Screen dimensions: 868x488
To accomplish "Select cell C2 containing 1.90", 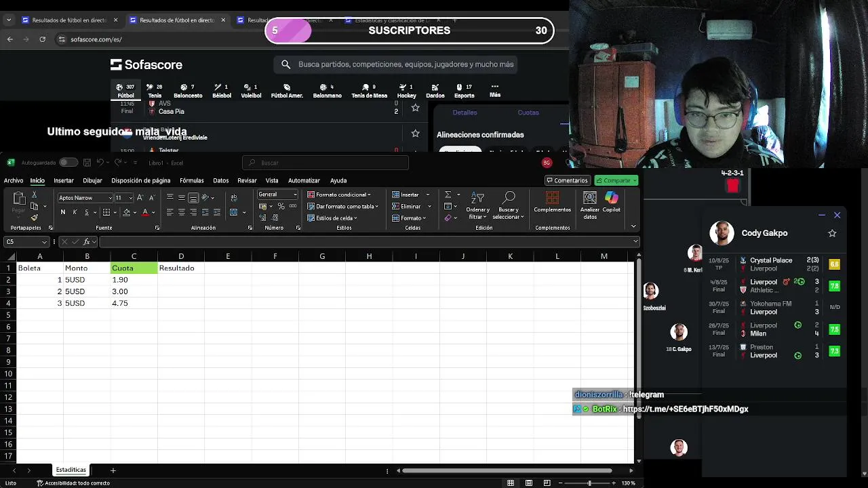I will coord(134,280).
